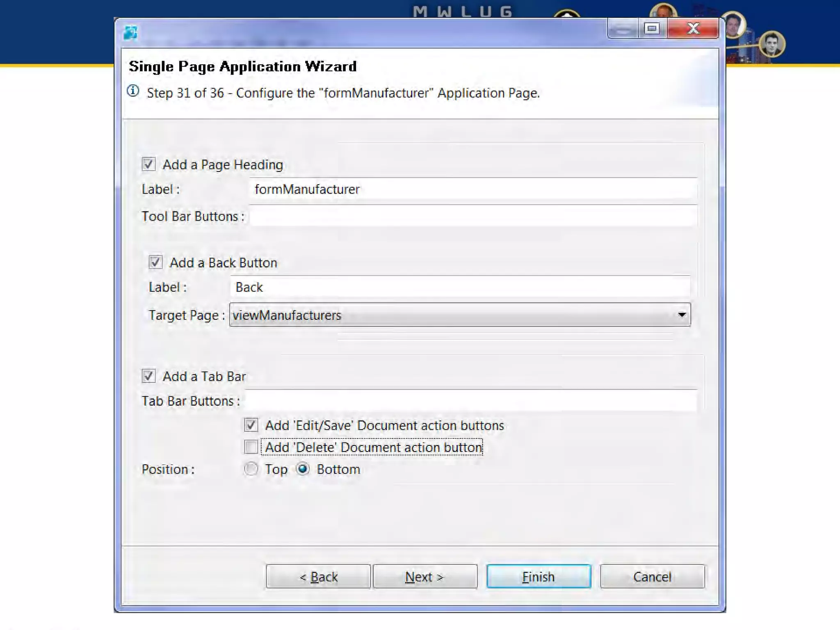The height and width of the screenshot is (630, 840).
Task: Click the info icon beside Step 31 text
Action: (133, 91)
